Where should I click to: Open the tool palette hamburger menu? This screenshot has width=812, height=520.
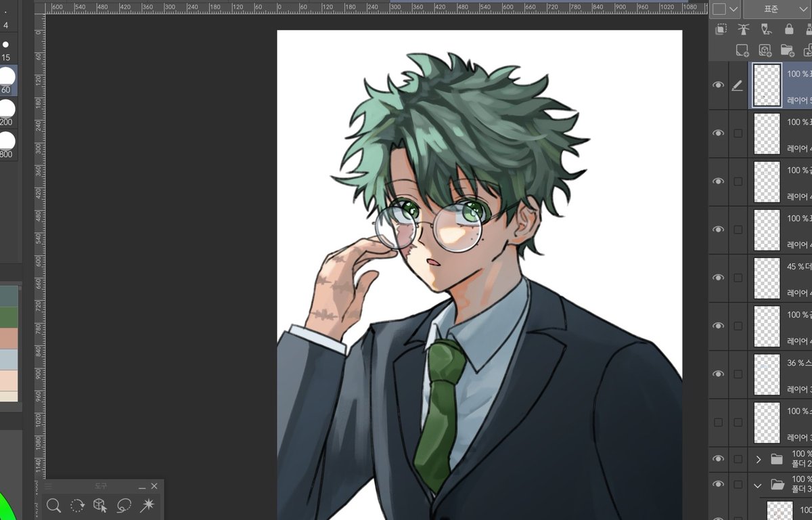point(48,486)
